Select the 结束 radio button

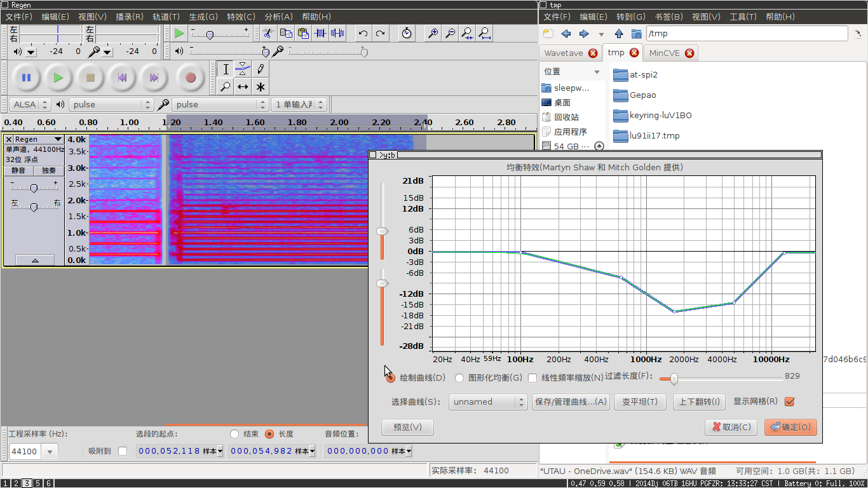tap(234, 434)
